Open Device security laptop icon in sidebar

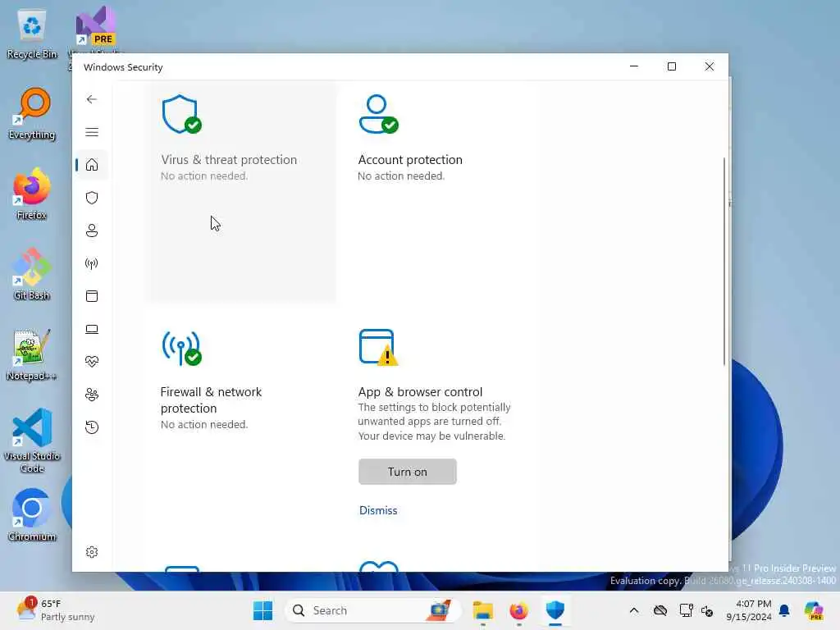92,329
